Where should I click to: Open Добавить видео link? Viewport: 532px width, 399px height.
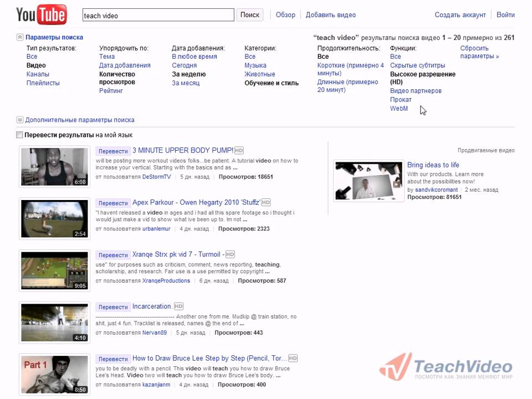330,15
